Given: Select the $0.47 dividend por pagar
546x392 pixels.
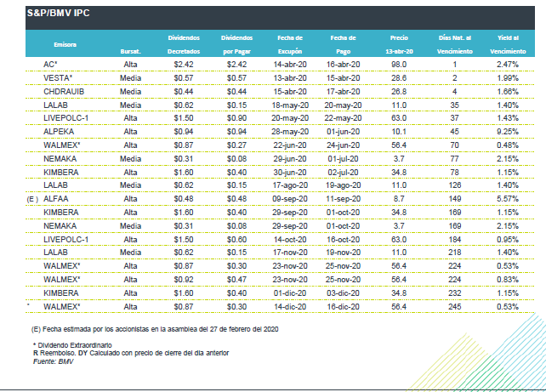Looking at the screenshot, I should [236, 280].
